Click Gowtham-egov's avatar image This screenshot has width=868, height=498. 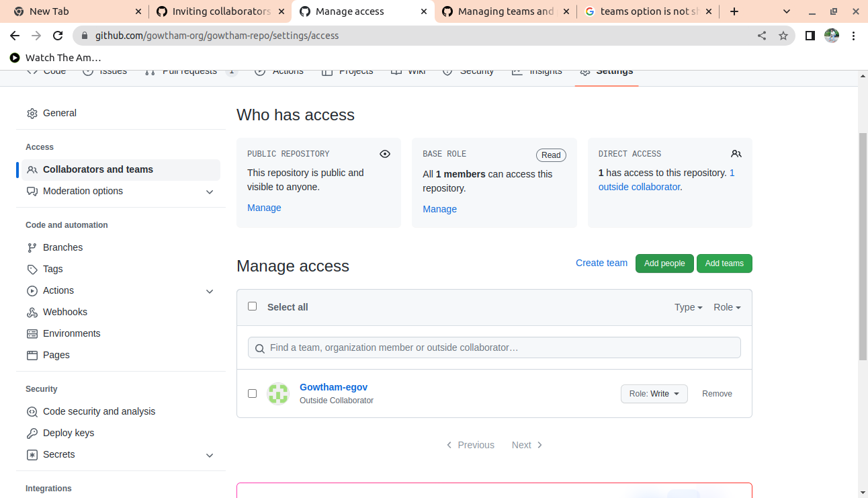click(x=278, y=394)
